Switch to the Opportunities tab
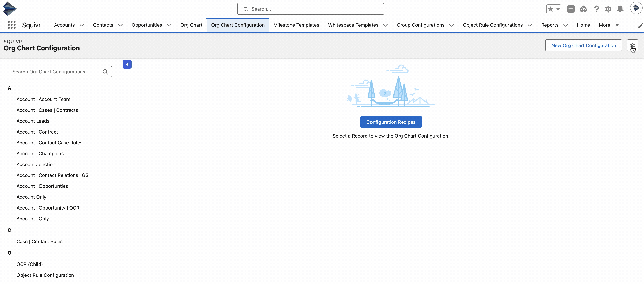The image size is (644, 284). point(147,25)
